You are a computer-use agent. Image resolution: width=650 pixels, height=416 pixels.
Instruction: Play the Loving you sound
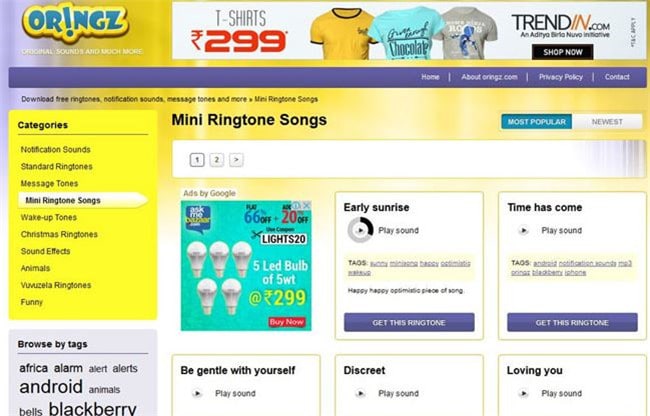click(x=524, y=393)
